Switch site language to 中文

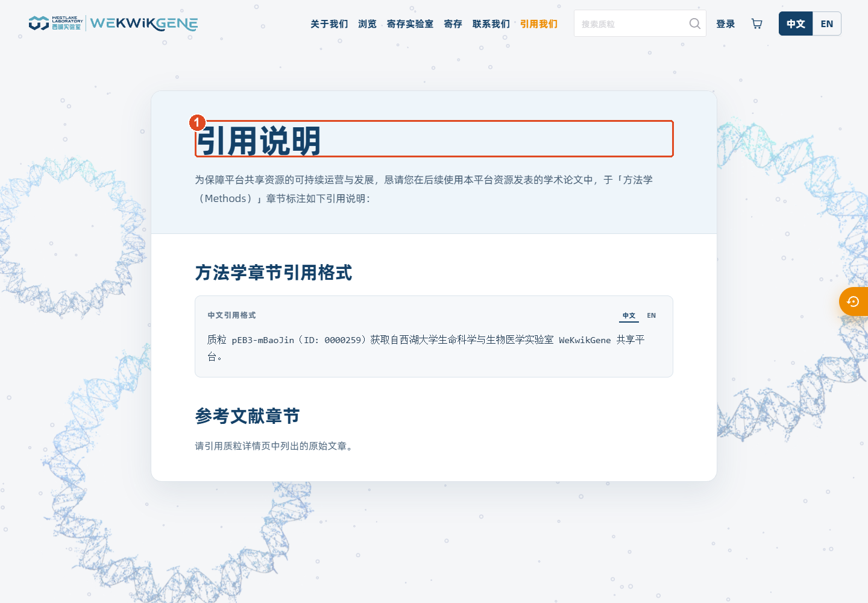pos(796,24)
